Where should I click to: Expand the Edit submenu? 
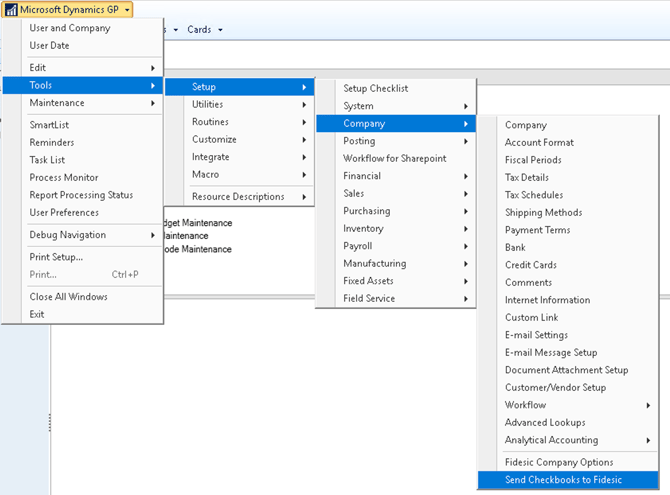[x=83, y=68]
